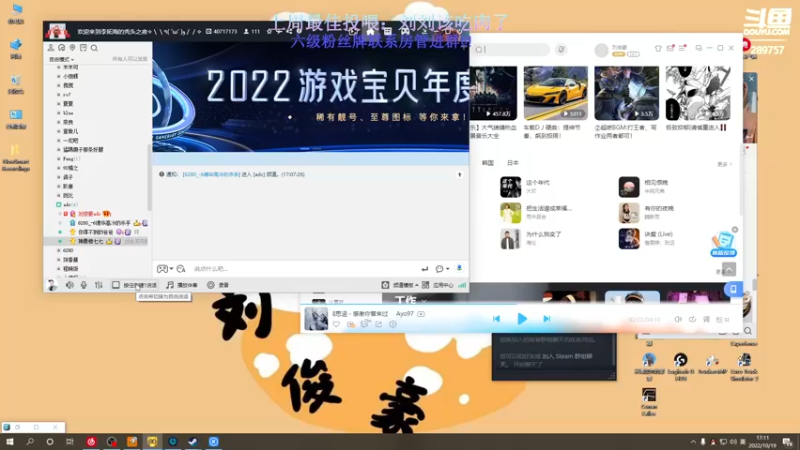800x450 pixels.
Task: Switch to the 韩国 tab
Action: [488, 163]
